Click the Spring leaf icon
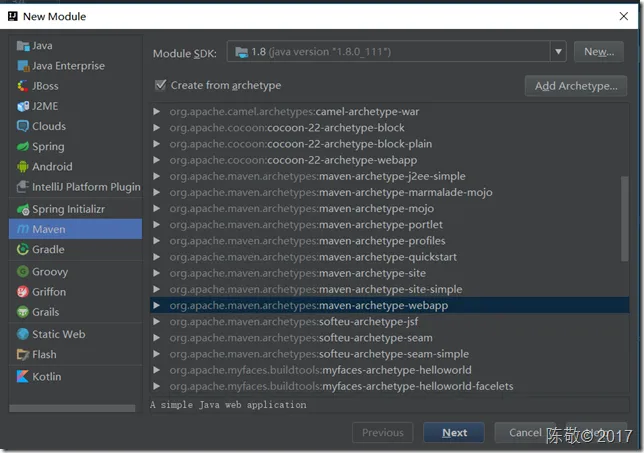 pos(23,146)
